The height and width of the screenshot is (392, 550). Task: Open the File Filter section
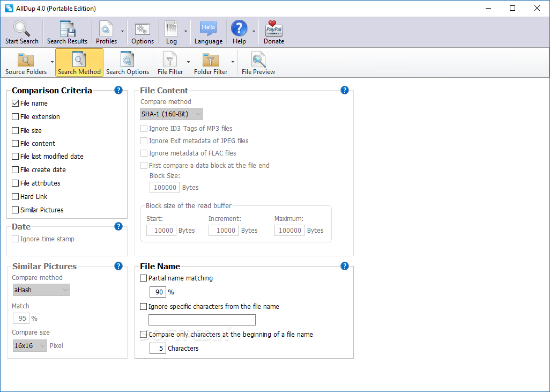170,62
